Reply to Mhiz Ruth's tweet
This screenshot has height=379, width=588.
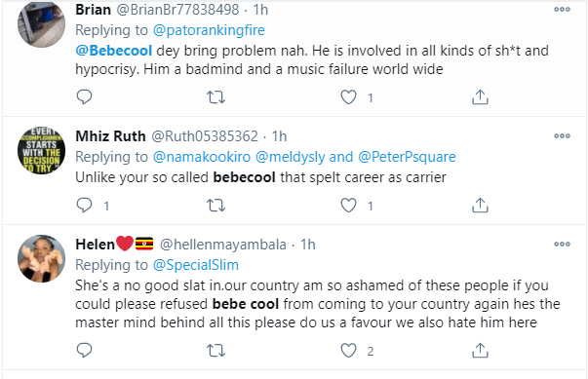coord(84,206)
